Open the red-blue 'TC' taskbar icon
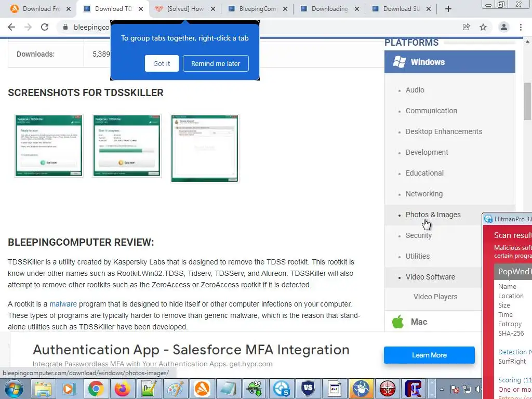 coord(414,389)
